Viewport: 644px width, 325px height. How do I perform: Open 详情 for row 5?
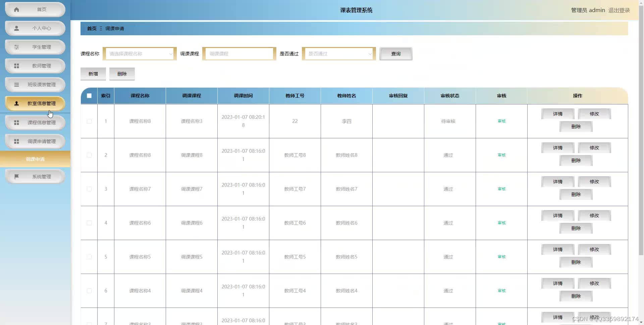pos(558,249)
